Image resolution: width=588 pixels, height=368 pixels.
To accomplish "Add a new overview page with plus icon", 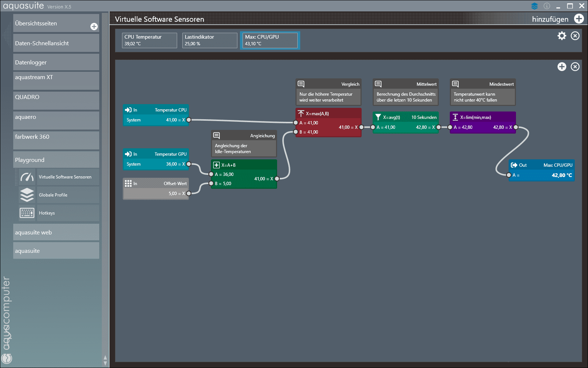I will click(x=94, y=26).
